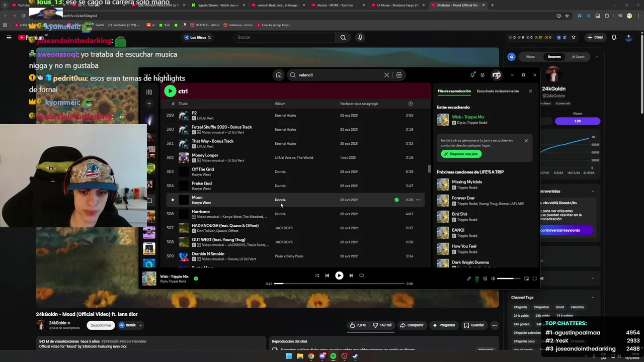Viewport: 644px width, 362px height.
Task: Switch to the AI Coach tab in vidIQ
Action: pos(578,57)
